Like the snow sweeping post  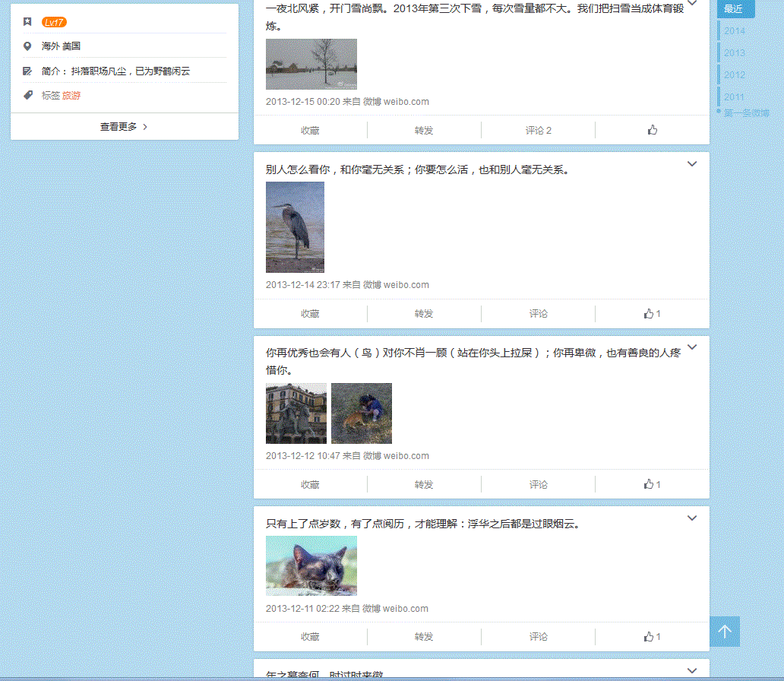tap(652, 130)
